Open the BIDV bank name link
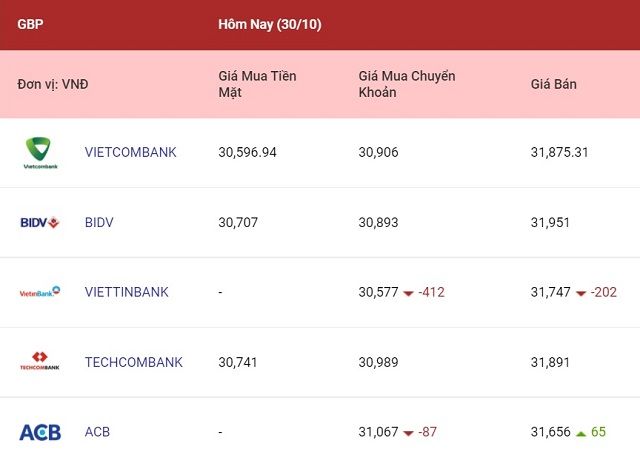Screen dimensions: 640x466 coord(99,222)
